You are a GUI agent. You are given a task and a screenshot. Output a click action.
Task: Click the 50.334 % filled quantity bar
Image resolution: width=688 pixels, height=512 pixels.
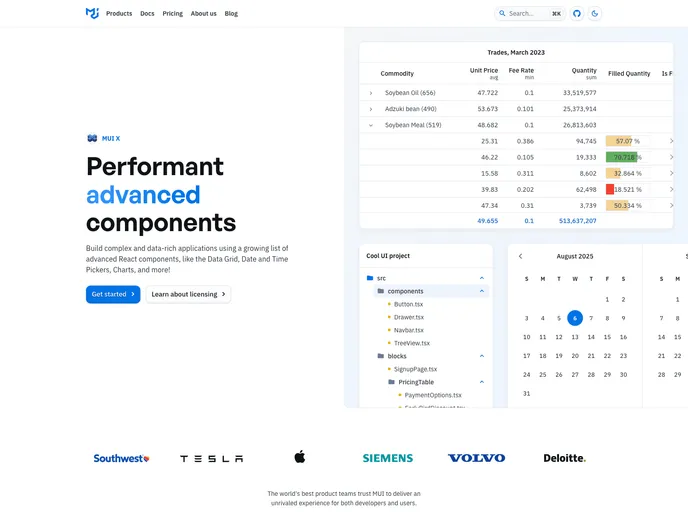627,205
